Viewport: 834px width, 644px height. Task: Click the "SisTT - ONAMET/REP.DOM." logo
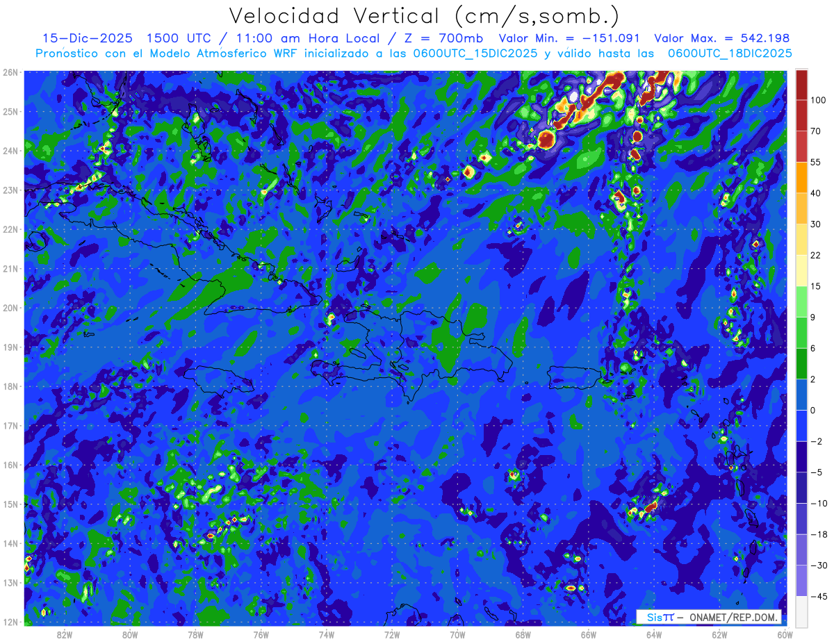pyautogui.click(x=709, y=617)
